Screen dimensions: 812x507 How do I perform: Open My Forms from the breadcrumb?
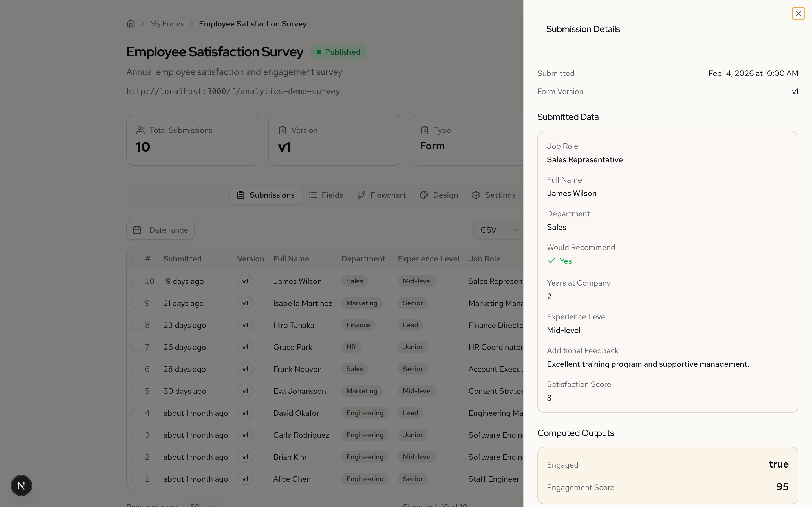pyautogui.click(x=167, y=23)
